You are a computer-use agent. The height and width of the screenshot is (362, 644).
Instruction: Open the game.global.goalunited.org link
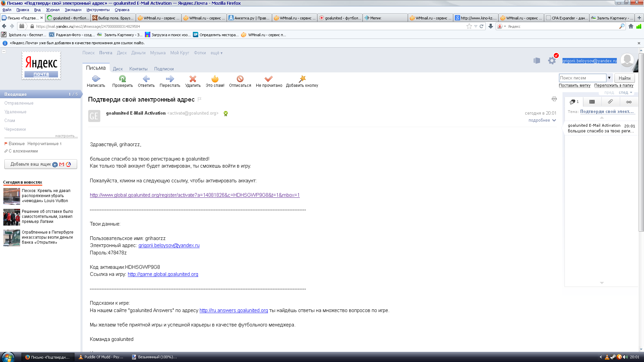[163, 274]
